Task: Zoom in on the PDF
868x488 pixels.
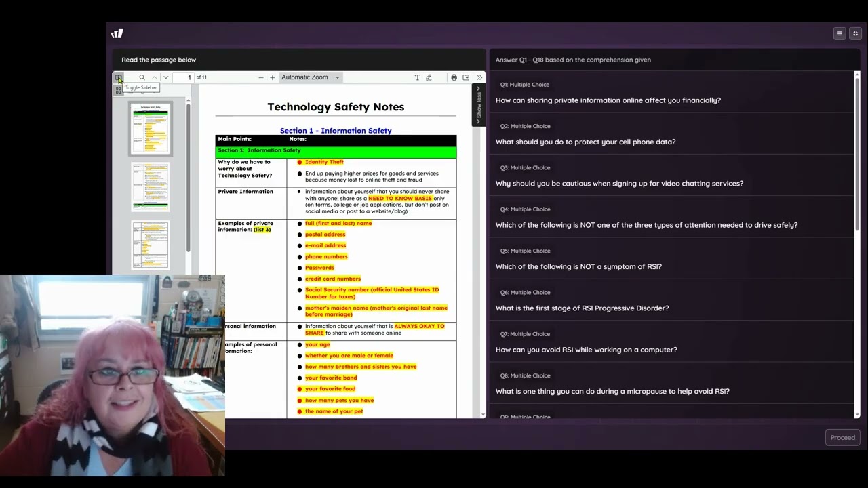Action: point(273,77)
